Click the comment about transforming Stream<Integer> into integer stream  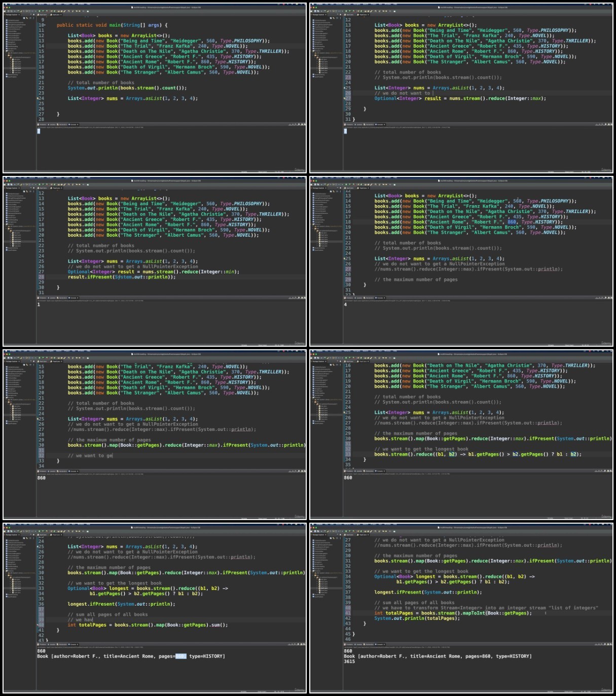(x=486, y=608)
